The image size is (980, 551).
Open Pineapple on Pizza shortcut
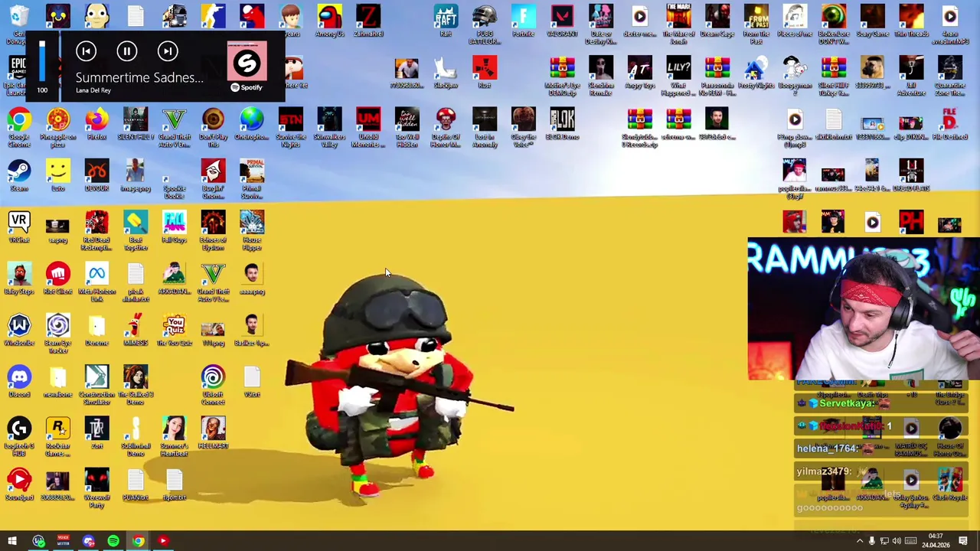(58, 127)
